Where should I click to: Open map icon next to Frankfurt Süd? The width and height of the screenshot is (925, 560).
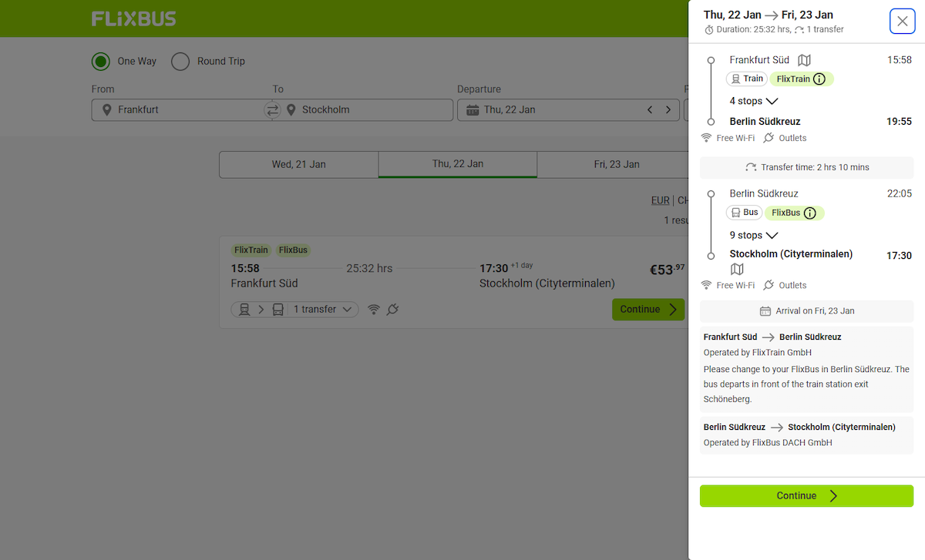coord(804,60)
